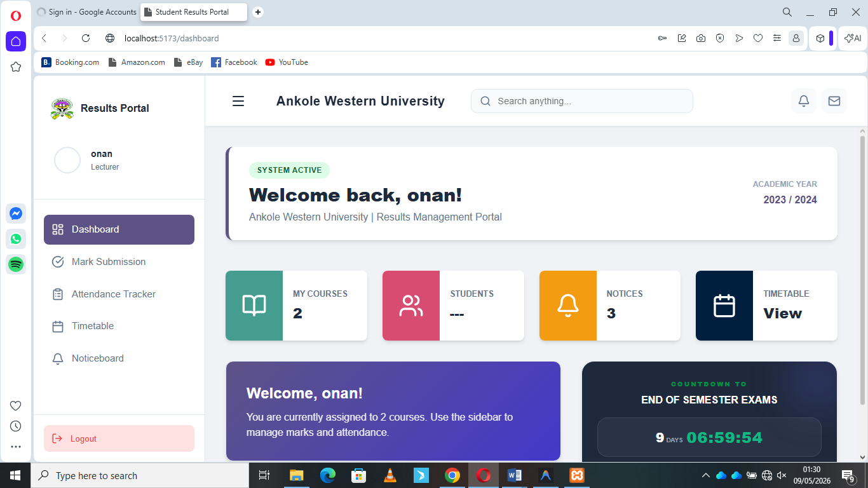
Task: Open the Opera sidebar three-dots menu
Action: point(16,447)
